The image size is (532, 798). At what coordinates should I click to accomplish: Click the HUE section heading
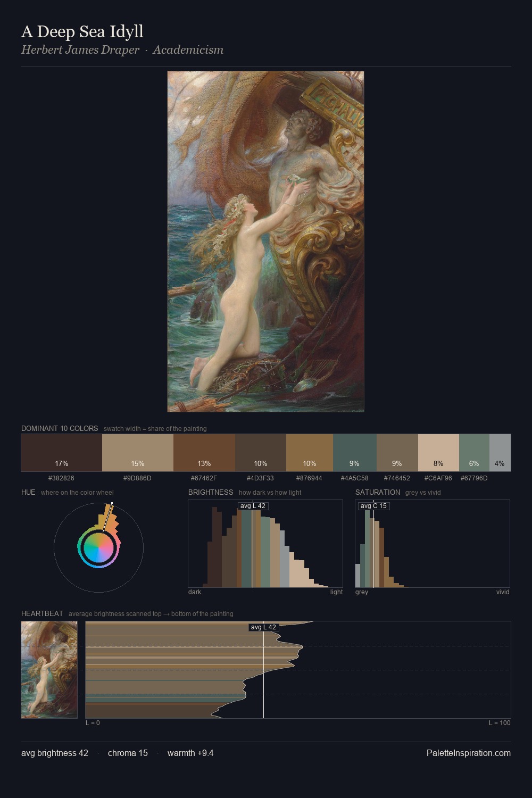click(28, 492)
